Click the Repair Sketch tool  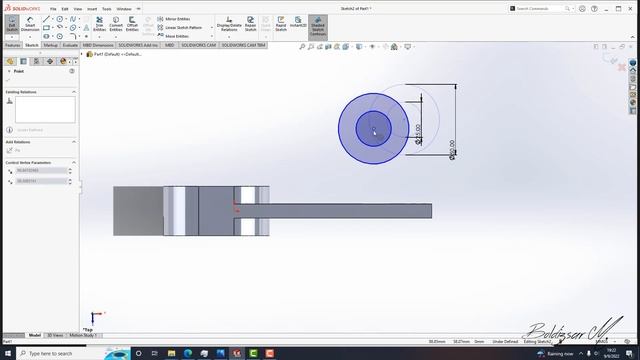pos(250,24)
